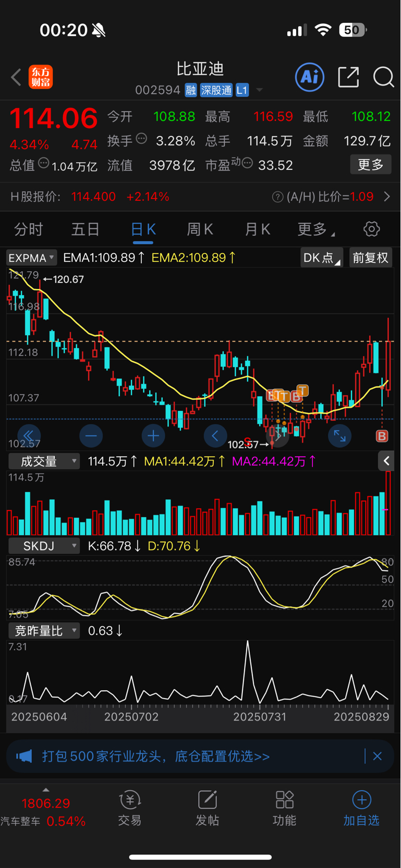Screen dimensions: 401x868
Task: Open 竞昨量比 indicator dropdown
Action: coord(44,631)
